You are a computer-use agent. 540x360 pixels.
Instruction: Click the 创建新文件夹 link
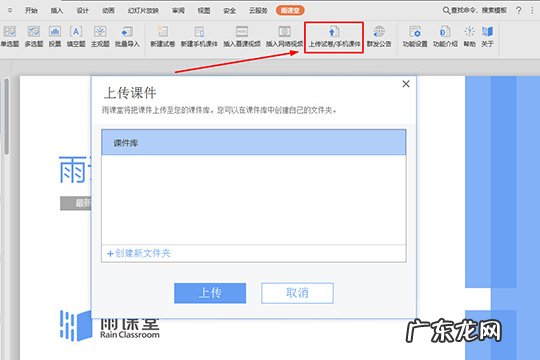click(139, 254)
